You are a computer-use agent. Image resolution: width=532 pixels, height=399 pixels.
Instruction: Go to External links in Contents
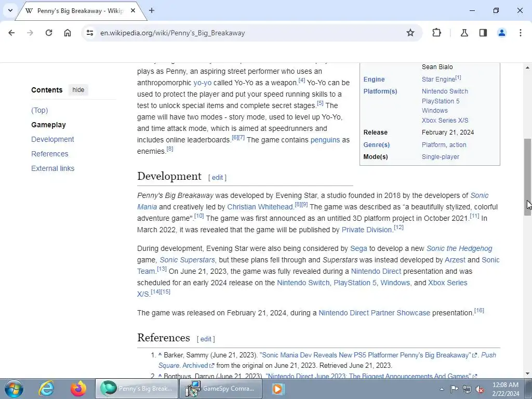click(52, 169)
